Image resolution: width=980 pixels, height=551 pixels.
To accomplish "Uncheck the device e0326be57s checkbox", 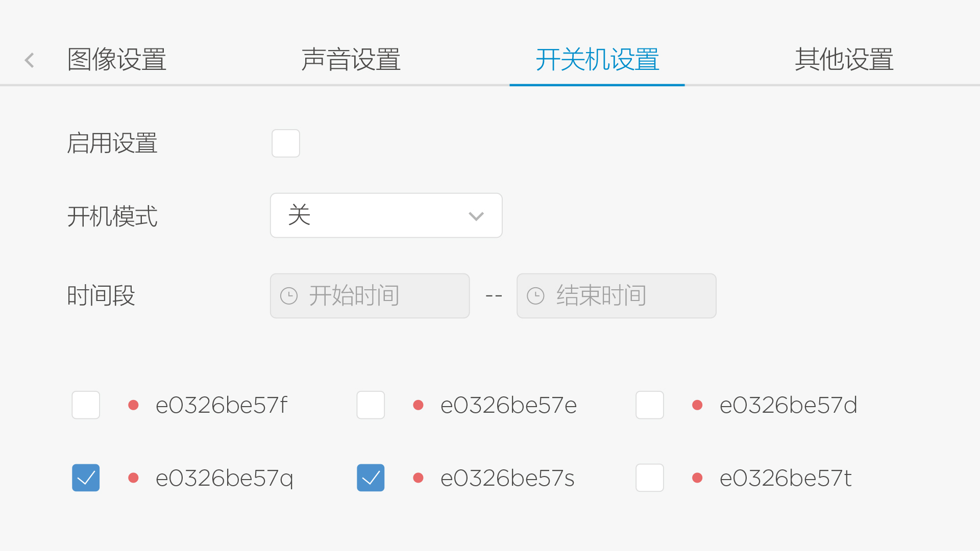I will pos(371,478).
